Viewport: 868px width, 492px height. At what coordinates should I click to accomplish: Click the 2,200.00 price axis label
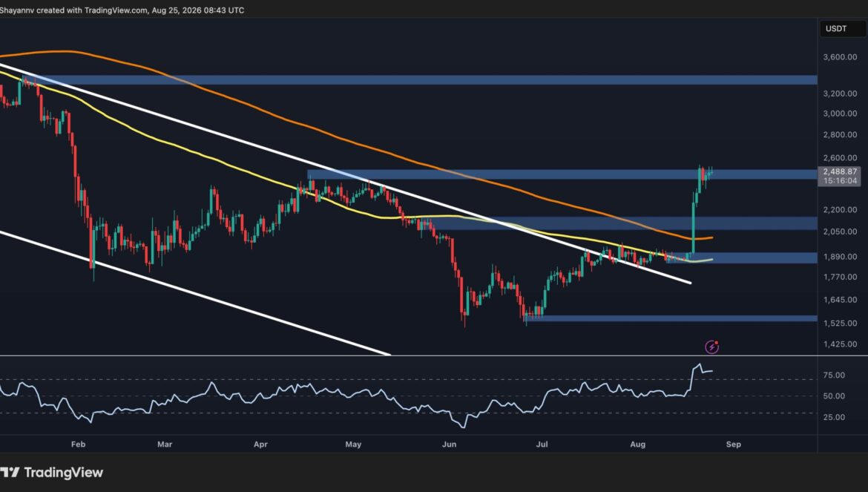(x=840, y=210)
